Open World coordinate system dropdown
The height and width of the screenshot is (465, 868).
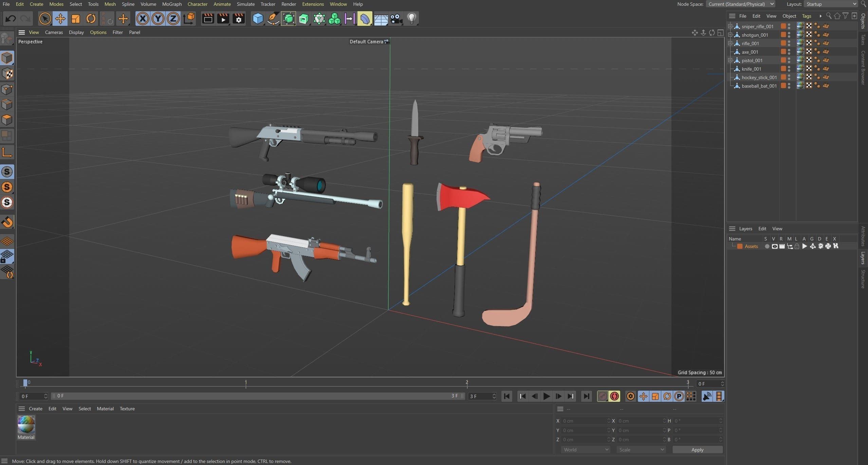586,449
